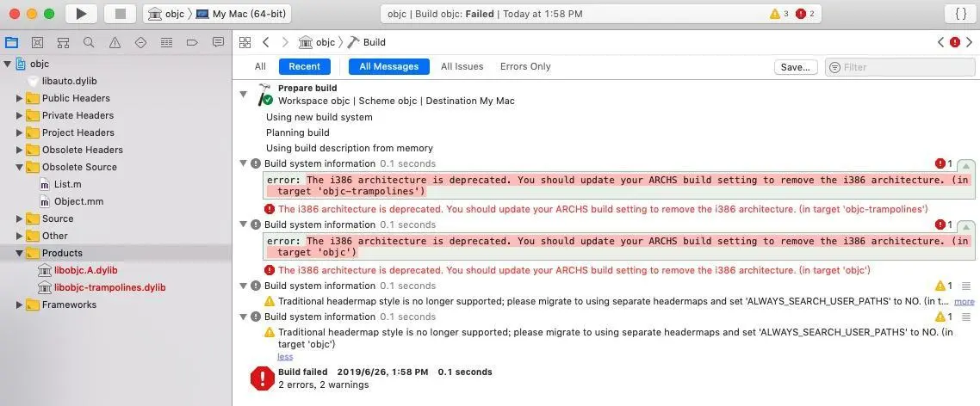The width and height of the screenshot is (980, 406).
Task: Open List.m file
Action: coord(67,184)
